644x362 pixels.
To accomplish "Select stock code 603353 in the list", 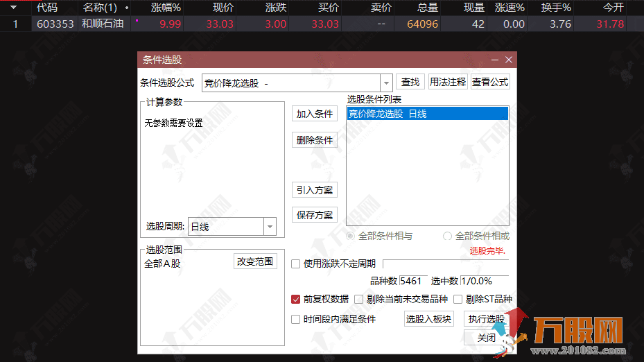I will click(55, 24).
